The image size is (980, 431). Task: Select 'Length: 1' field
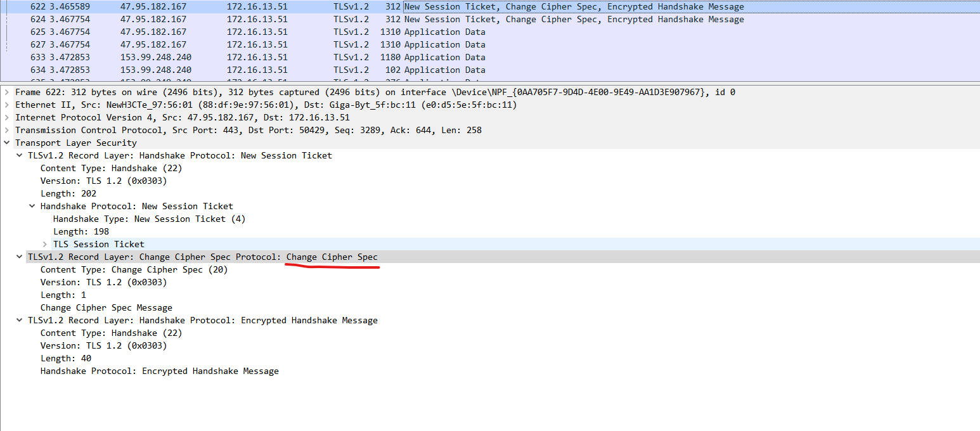pyautogui.click(x=63, y=295)
